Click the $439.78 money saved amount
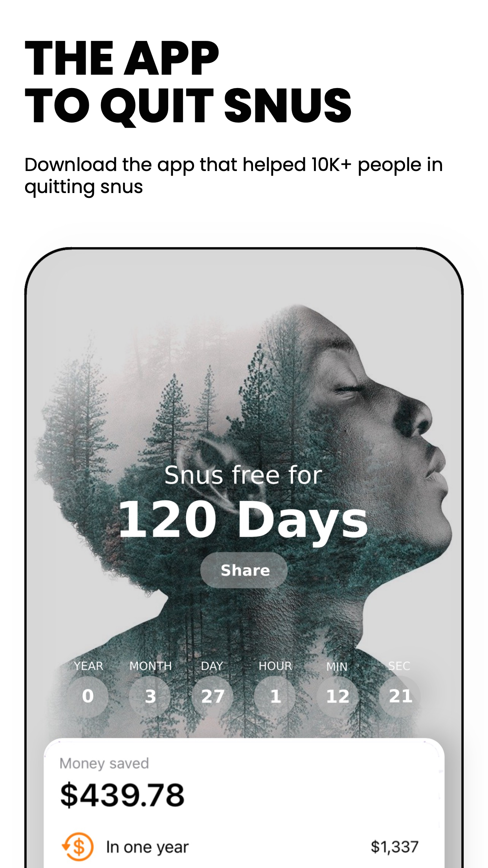Viewport: 488px width, 868px height. point(122,795)
